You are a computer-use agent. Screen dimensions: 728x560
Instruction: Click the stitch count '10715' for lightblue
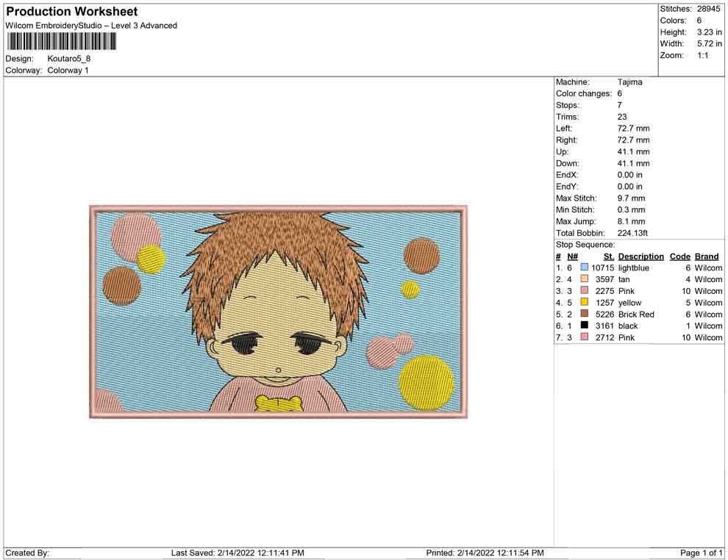[x=602, y=268]
